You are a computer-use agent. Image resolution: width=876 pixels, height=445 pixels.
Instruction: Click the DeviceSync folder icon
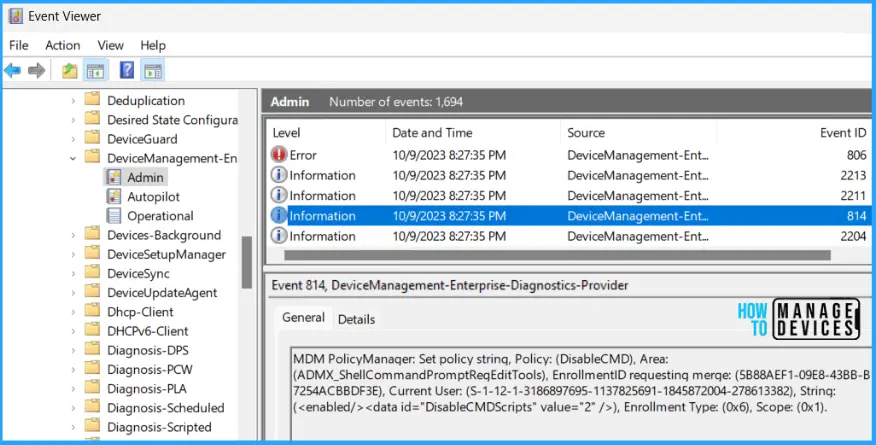[x=92, y=273]
